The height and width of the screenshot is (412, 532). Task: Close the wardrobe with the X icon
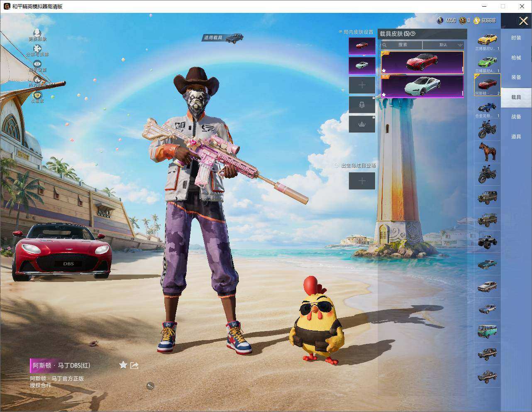pyautogui.click(x=523, y=21)
